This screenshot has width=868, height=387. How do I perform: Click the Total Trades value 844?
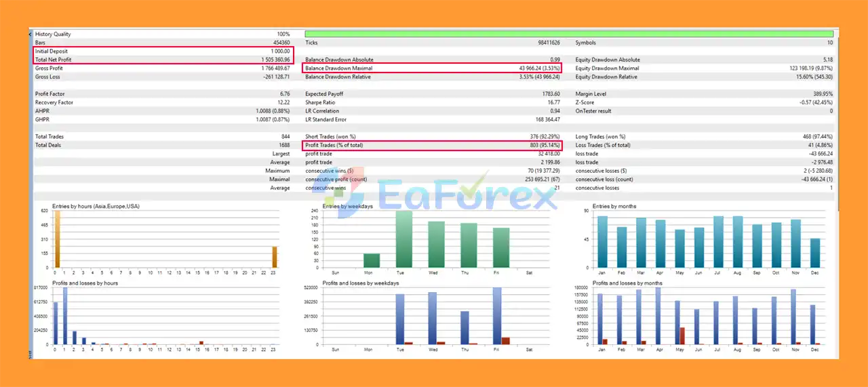tap(285, 136)
